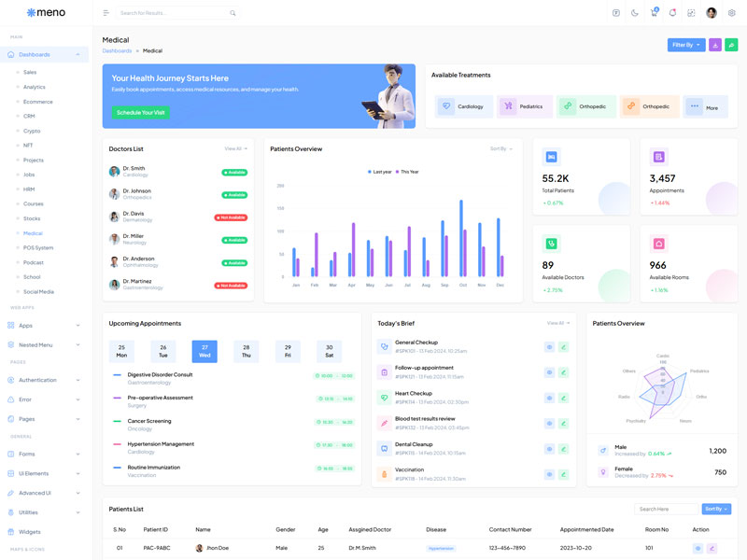This screenshot has width=747, height=560.
Task: Toggle dark mode with the moon icon
Action: pos(635,13)
